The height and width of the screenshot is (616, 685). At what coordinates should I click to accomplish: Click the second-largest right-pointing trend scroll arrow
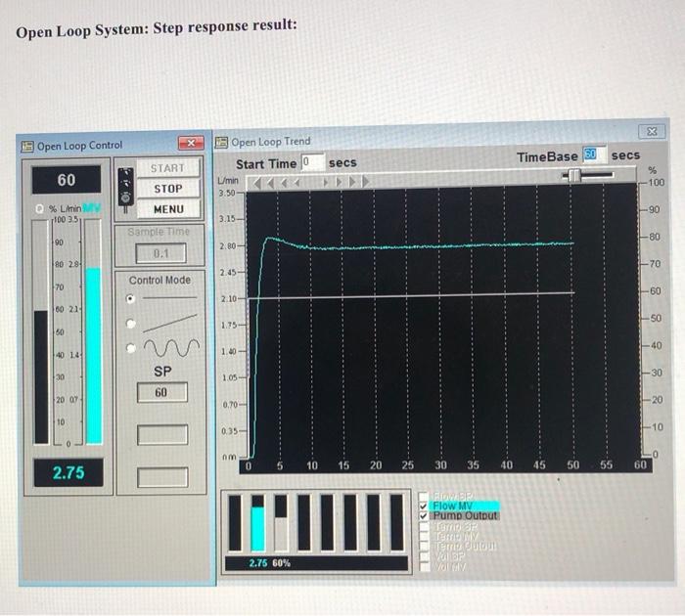tap(352, 181)
